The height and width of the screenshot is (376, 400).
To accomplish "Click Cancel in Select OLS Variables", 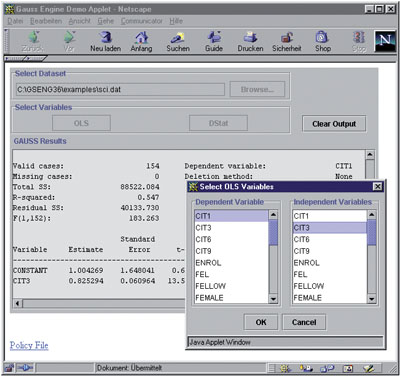I will [304, 322].
